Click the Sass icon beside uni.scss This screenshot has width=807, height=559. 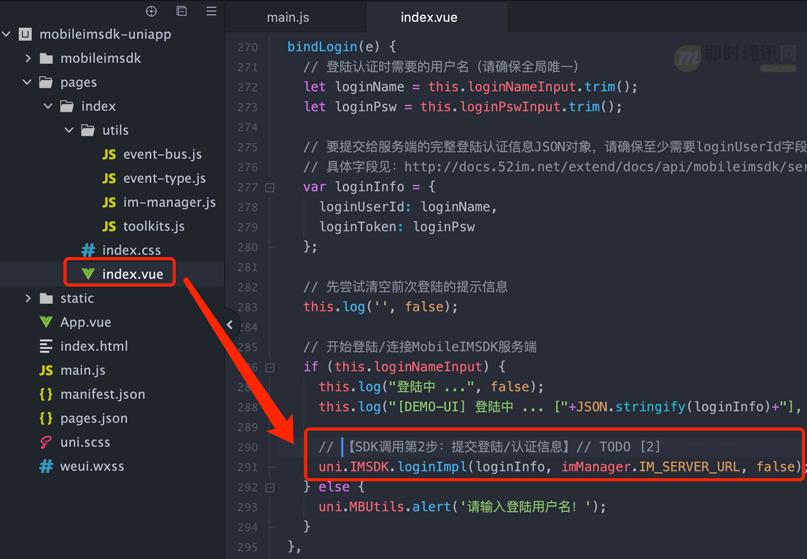tap(46, 442)
